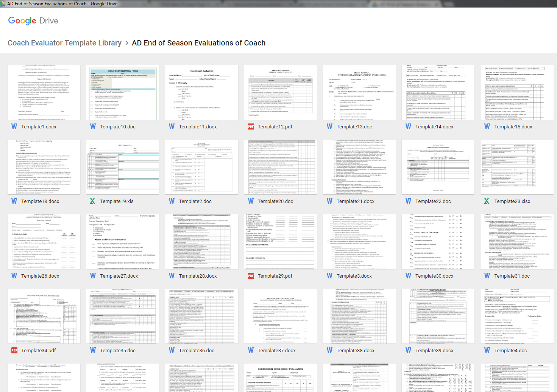Open Template11.docx thumbnail preview
The height and width of the screenshot is (392, 557).
(201, 92)
